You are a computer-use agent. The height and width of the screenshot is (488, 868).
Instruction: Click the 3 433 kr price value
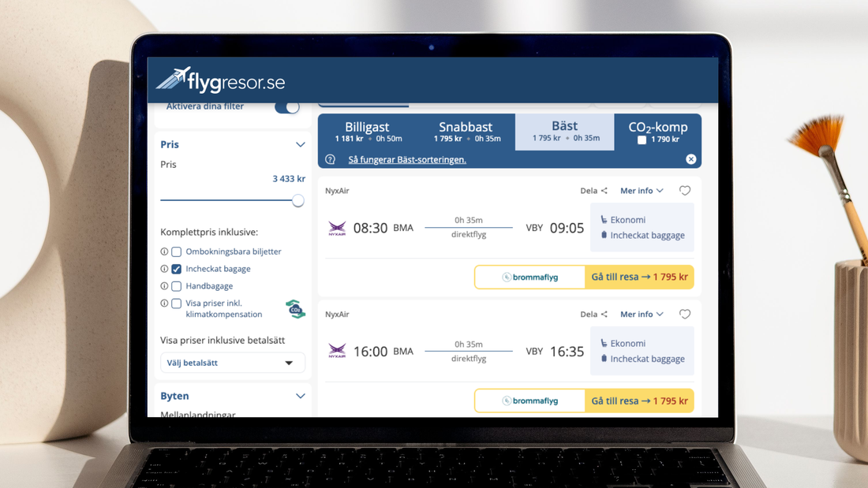289,179
